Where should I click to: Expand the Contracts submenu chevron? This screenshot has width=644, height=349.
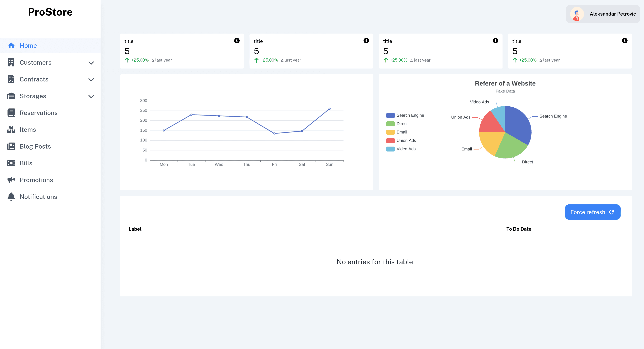[x=91, y=80]
